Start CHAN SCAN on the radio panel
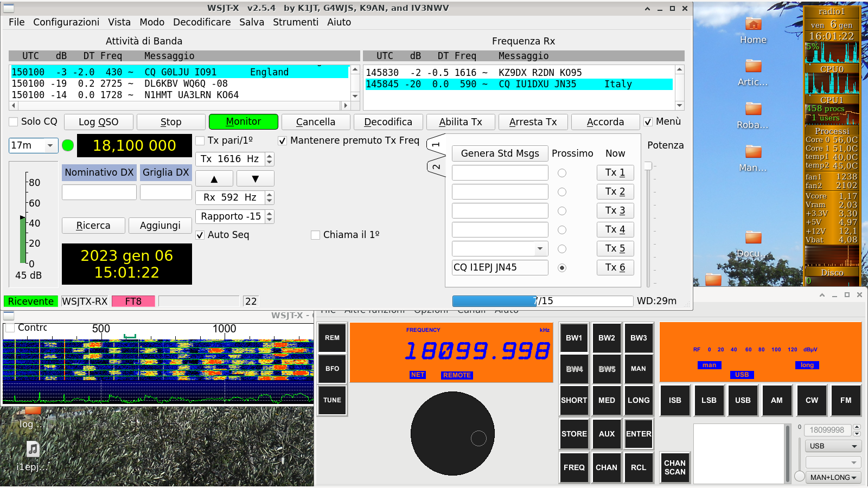The image size is (868, 488). pyautogui.click(x=675, y=467)
